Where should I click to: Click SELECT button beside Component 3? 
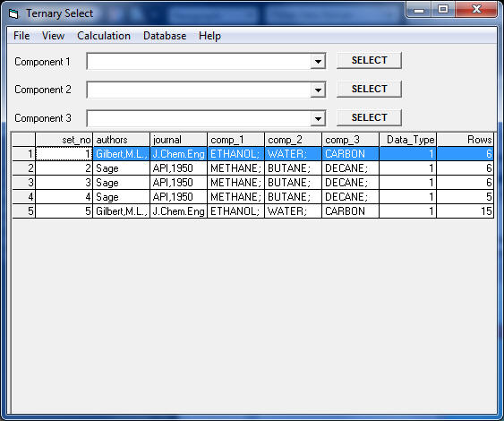coord(369,117)
